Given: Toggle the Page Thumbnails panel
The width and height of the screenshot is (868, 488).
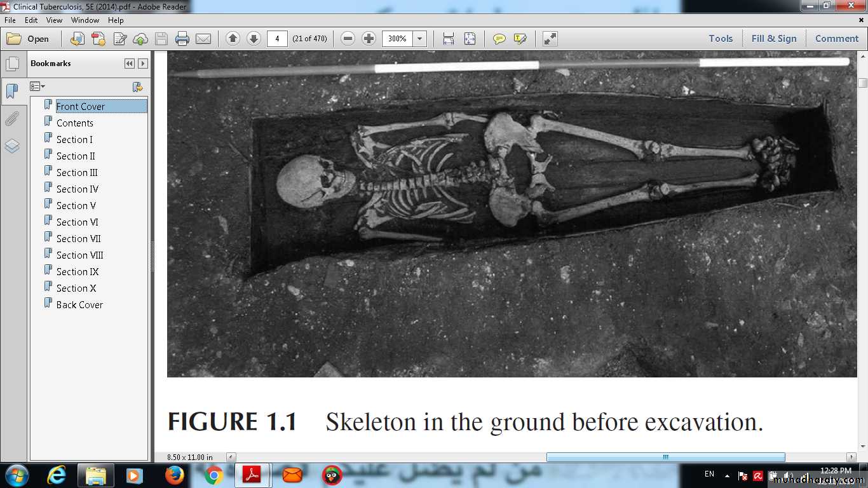Looking at the screenshot, I should [12, 64].
